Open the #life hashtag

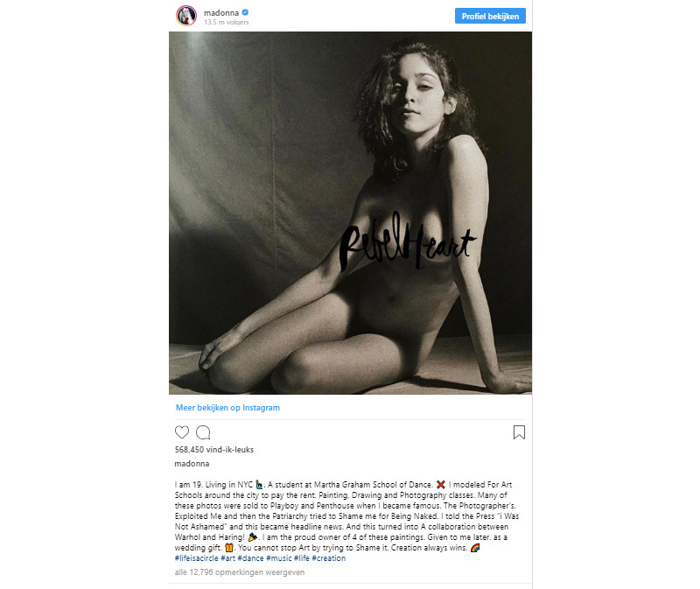click(x=301, y=558)
